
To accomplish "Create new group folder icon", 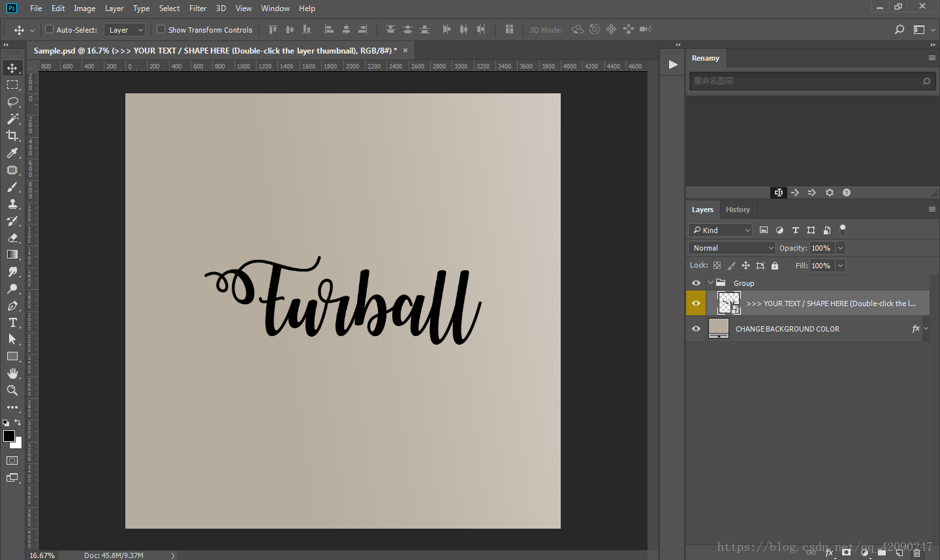I will click(882, 552).
